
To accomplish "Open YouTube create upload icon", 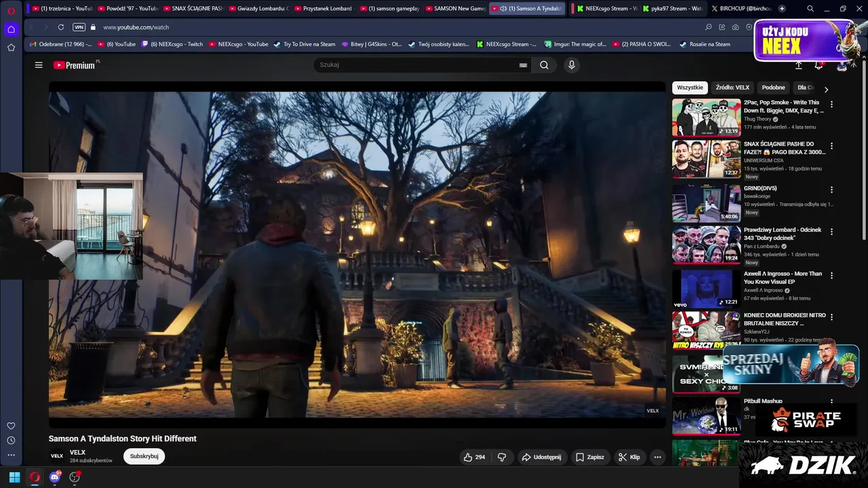I will coord(799,65).
